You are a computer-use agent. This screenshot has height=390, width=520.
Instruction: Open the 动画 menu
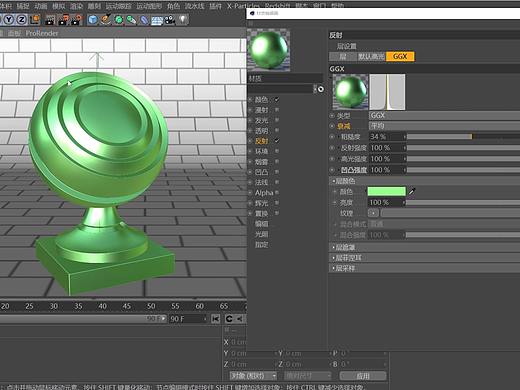pos(41,6)
